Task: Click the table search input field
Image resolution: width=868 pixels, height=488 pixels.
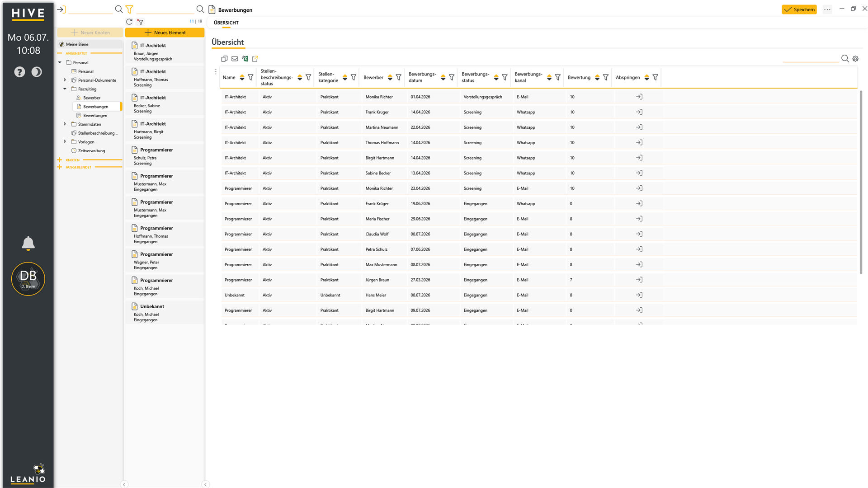Action: 811,59
